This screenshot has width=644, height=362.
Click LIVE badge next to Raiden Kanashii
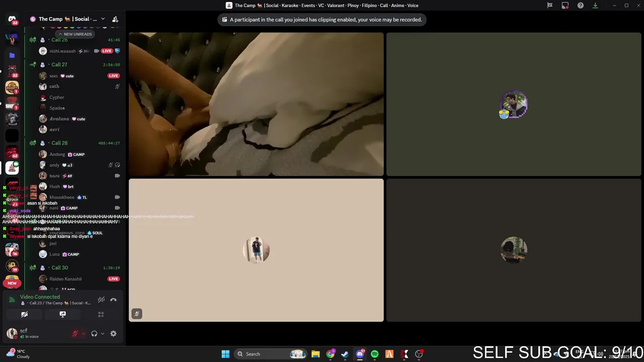click(x=113, y=279)
